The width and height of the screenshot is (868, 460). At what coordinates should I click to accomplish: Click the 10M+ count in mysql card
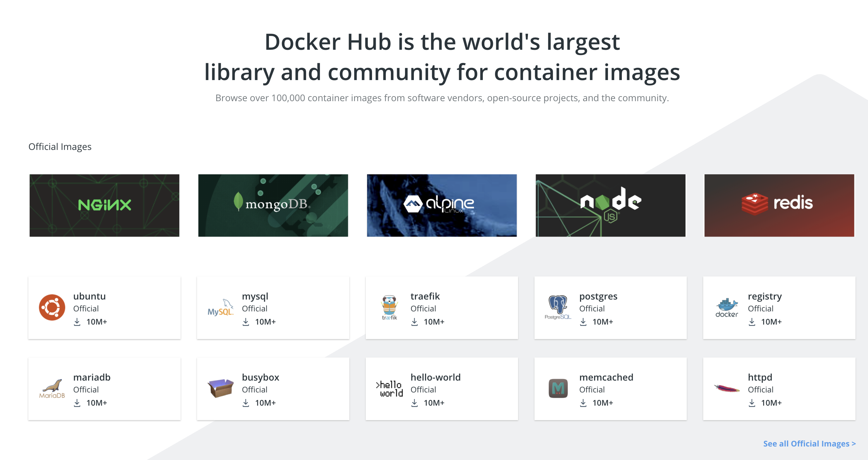[x=265, y=322]
